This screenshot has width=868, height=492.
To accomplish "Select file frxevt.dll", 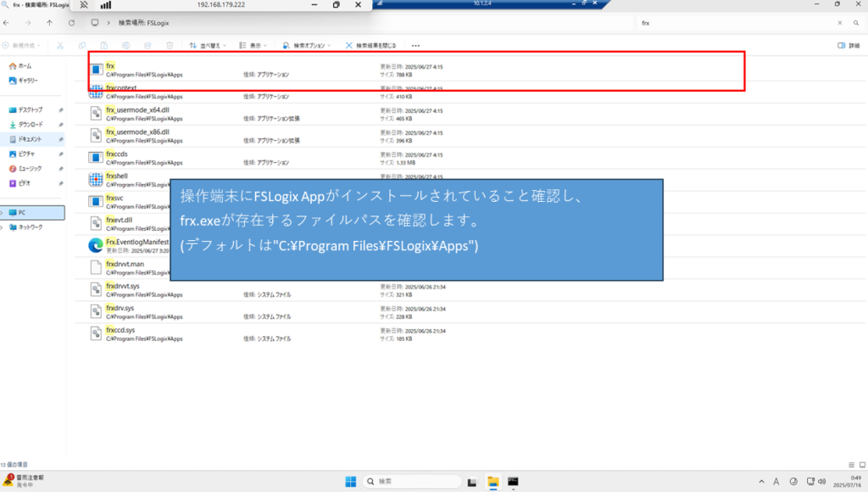I will (119, 220).
